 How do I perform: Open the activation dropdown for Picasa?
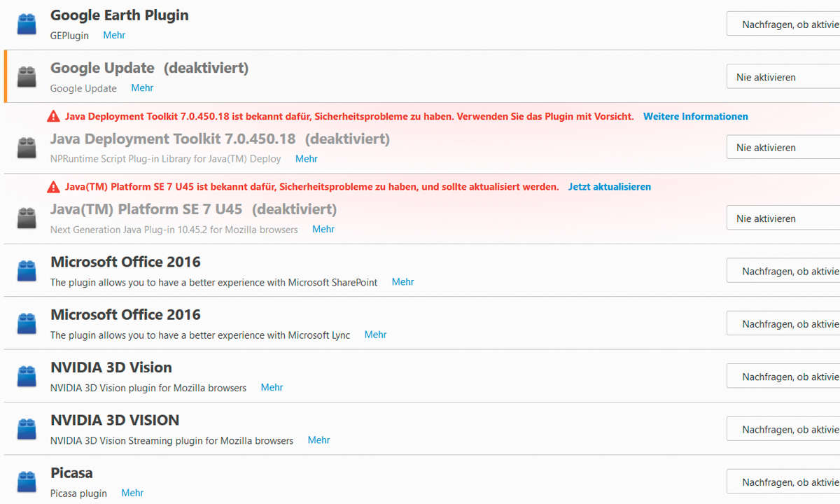783,482
